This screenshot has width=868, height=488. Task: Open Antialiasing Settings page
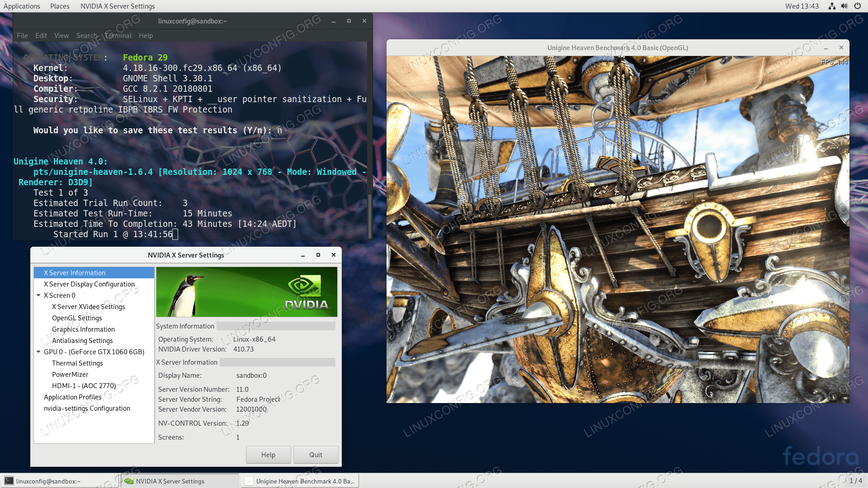coord(82,340)
